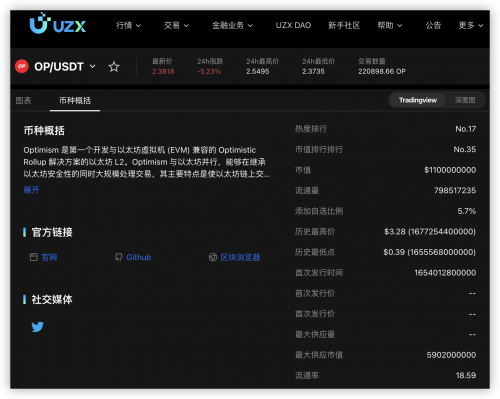
Task: Expand the 金融业务 menu
Action: (x=232, y=25)
